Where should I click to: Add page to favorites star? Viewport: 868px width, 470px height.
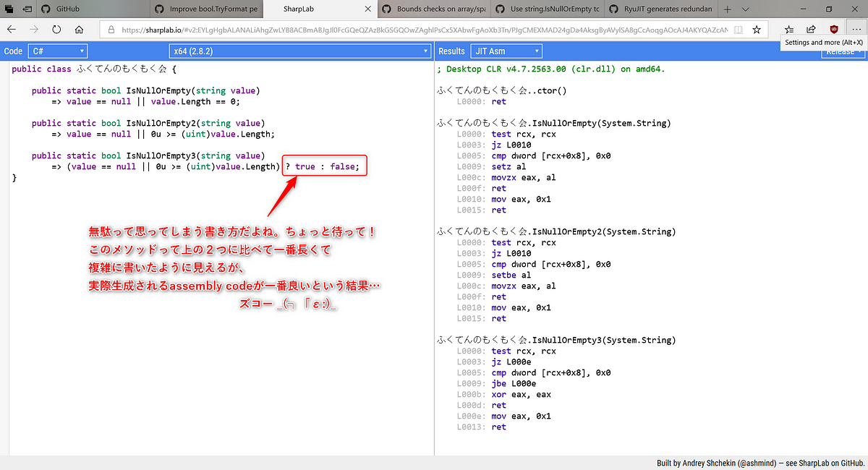click(757, 30)
